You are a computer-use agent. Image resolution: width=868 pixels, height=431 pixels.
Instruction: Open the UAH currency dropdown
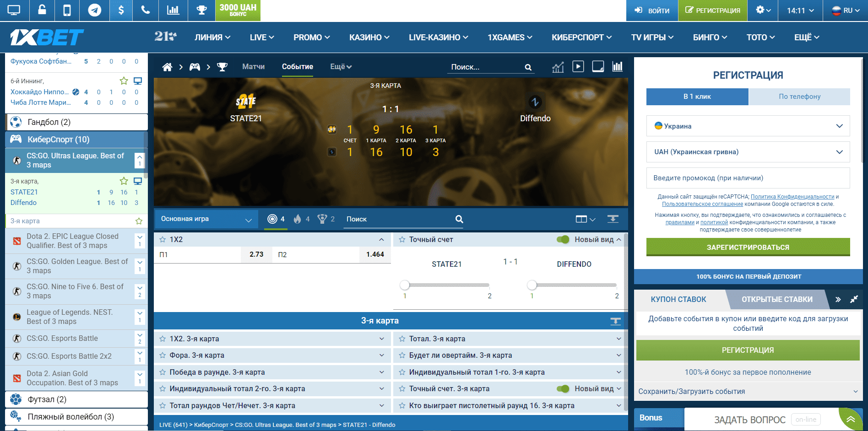[x=748, y=152]
